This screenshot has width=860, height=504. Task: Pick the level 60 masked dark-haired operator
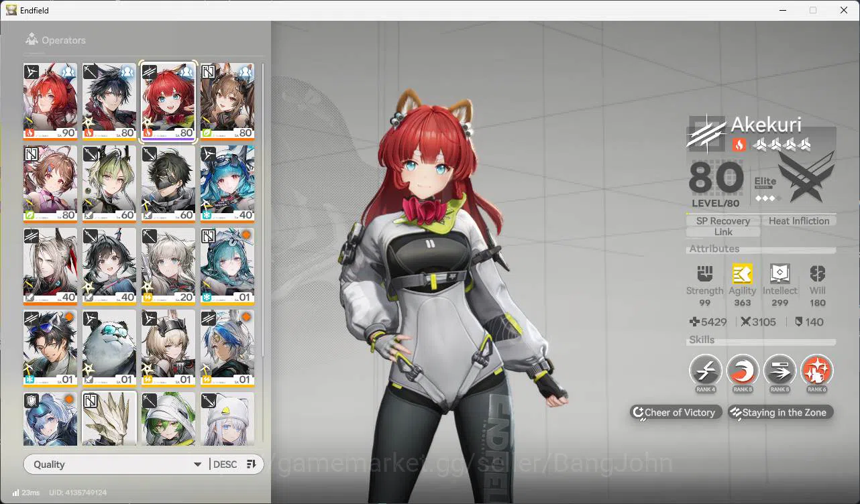coord(168,184)
